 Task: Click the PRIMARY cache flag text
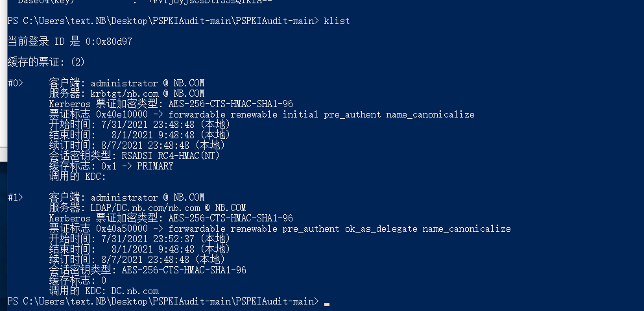click(x=155, y=166)
